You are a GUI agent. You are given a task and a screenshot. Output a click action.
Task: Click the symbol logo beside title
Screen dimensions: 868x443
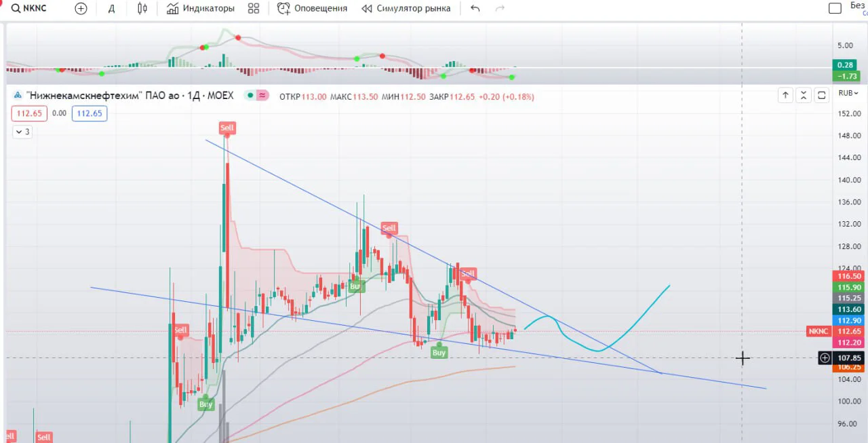pos(18,96)
